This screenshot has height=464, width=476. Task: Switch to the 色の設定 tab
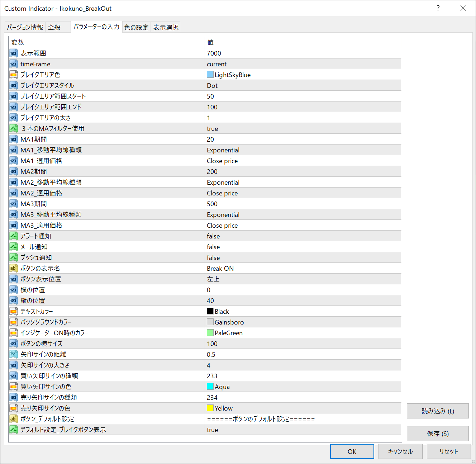point(136,27)
